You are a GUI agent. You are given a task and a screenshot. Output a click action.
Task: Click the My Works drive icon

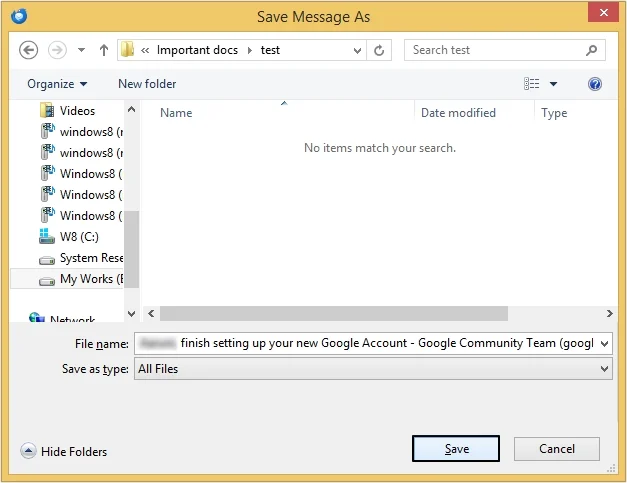coord(47,281)
